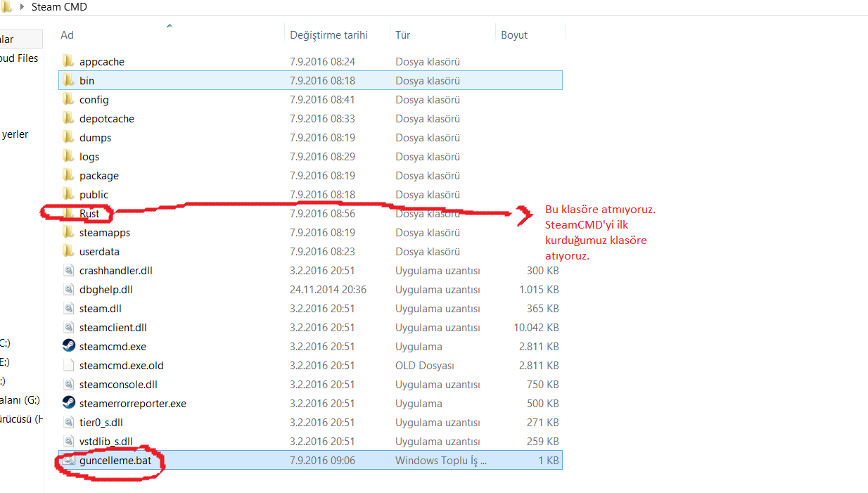The height and width of the screenshot is (493, 868).
Task: Open the (G:) drive in navigation pane
Action: click(x=20, y=400)
